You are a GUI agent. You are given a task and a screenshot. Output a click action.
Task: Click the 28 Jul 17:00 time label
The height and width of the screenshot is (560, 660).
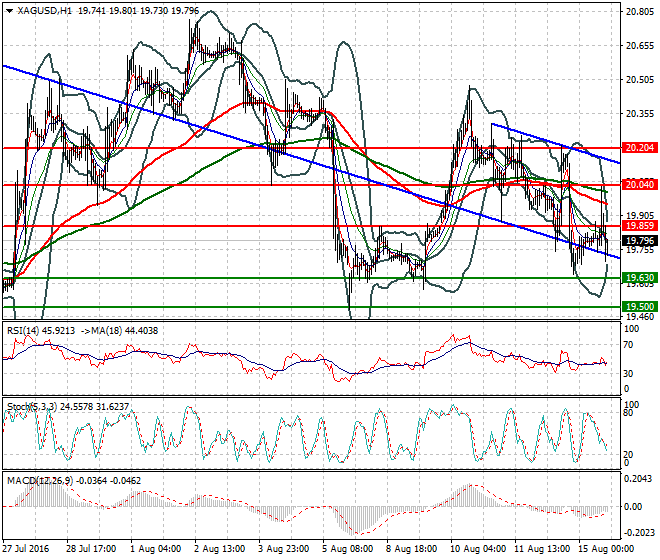coord(91,549)
